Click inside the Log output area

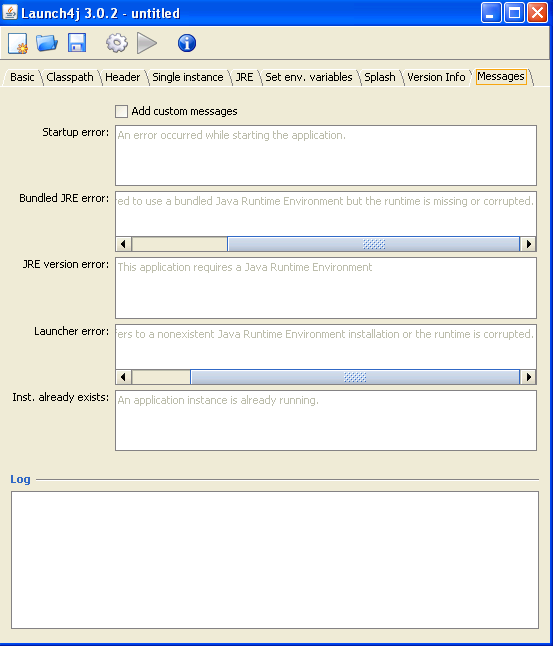pyautogui.click(x=275, y=560)
